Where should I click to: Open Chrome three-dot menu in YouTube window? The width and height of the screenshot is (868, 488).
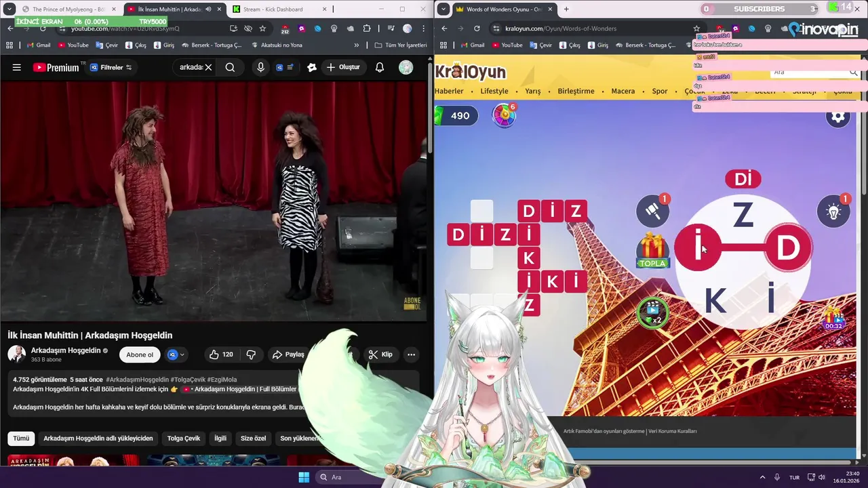[x=422, y=28]
